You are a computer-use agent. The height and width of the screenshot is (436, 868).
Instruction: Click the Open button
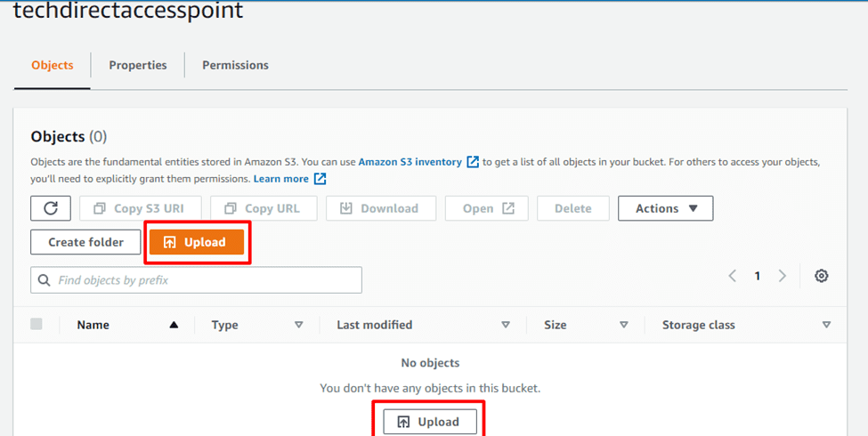[x=487, y=208]
